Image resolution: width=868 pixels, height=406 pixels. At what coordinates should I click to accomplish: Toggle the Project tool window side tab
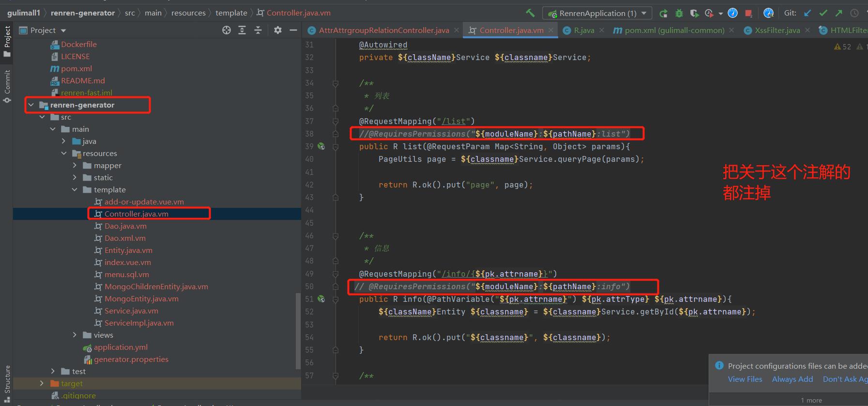(7, 41)
